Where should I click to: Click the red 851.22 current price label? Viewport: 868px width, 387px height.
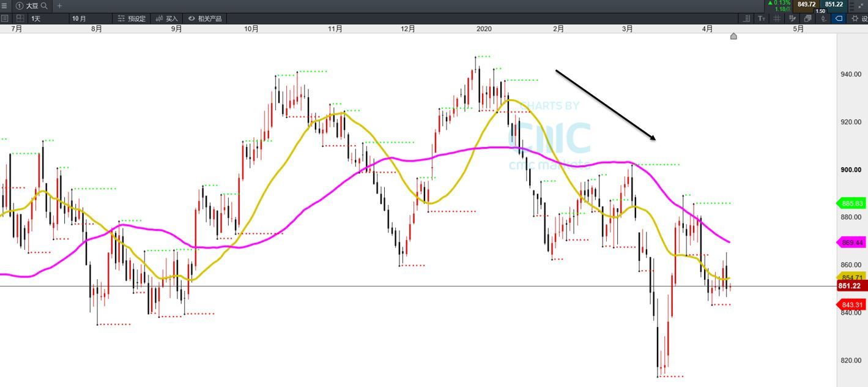click(x=851, y=286)
